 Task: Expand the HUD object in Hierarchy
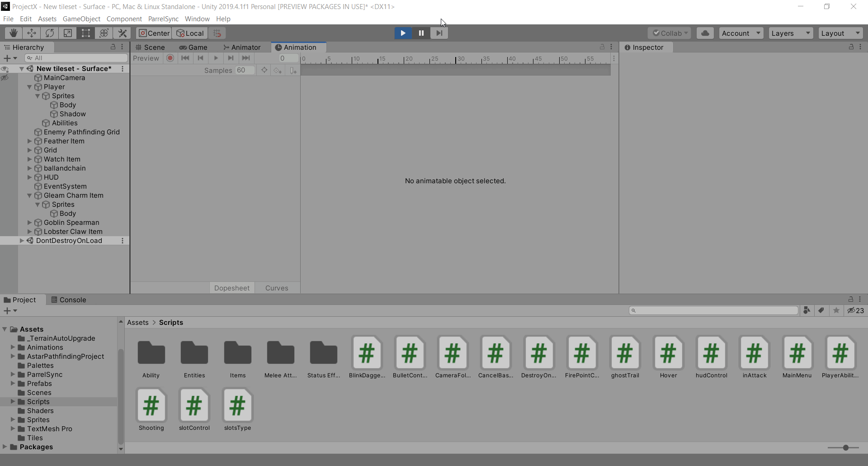pyautogui.click(x=29, y=177)
